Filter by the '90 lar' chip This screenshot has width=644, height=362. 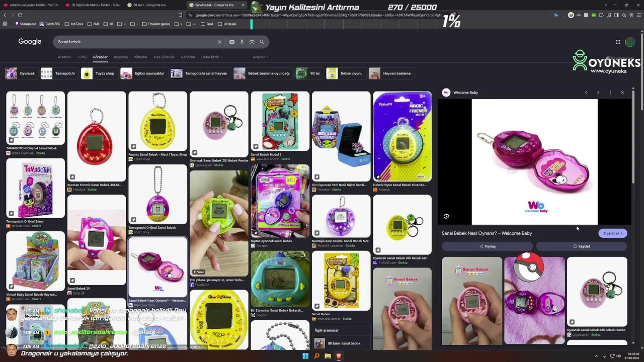click(308, 73)
